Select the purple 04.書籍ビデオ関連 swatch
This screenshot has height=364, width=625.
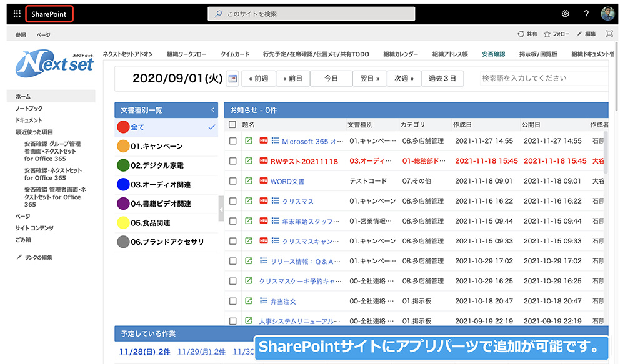[x=123, y=204]
